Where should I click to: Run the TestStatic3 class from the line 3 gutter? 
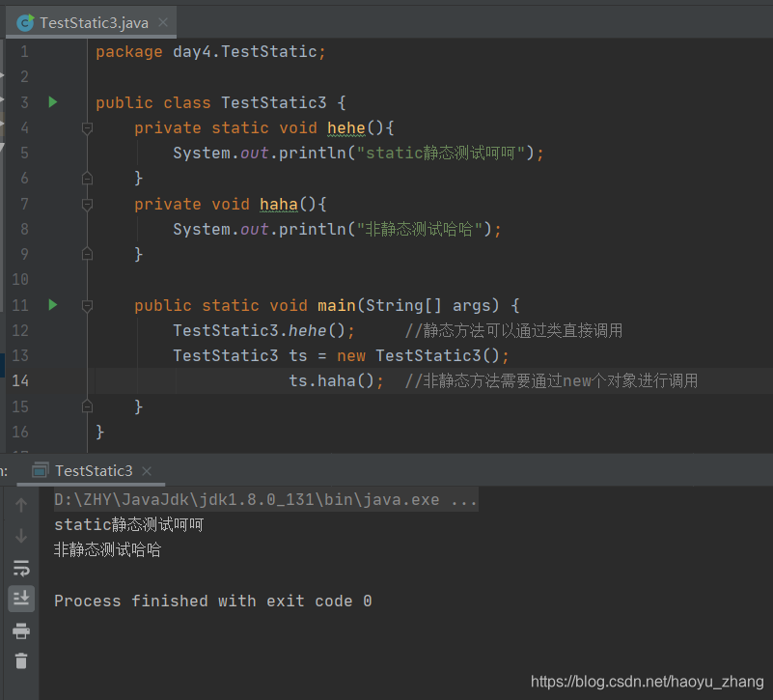pos(53,102)
